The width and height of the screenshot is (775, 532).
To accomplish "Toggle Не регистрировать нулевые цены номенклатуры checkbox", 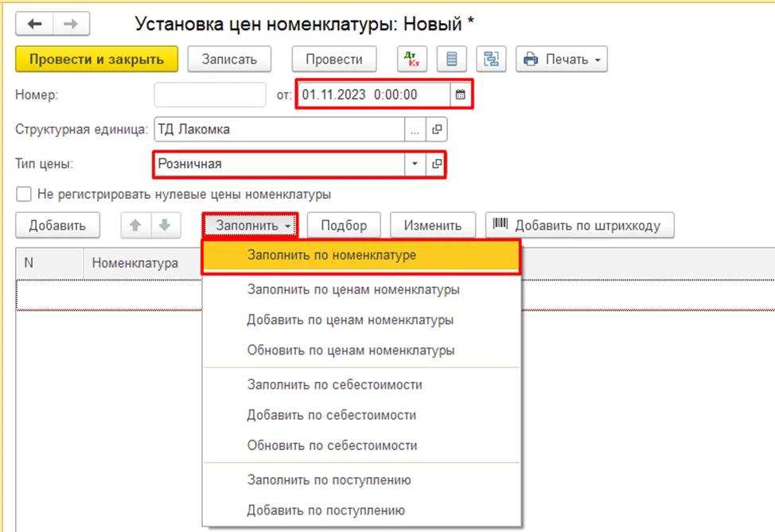I will 24,194.
